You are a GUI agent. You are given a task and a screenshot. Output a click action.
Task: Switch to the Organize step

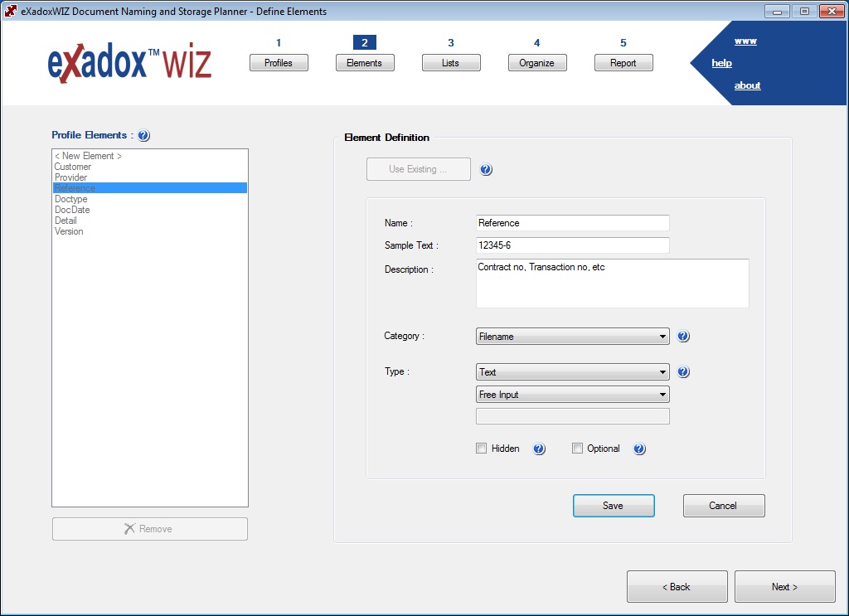(536, 63)
